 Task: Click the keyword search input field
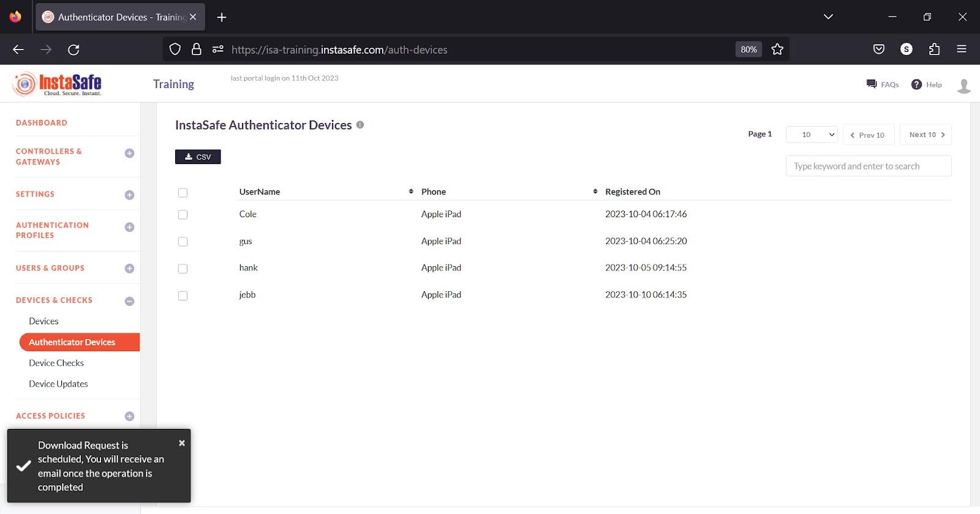coord(868,166)
